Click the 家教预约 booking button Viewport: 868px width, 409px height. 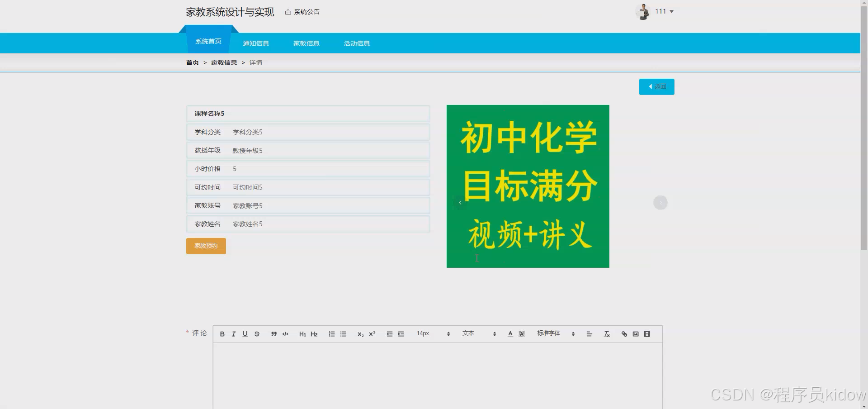(206, 246)
